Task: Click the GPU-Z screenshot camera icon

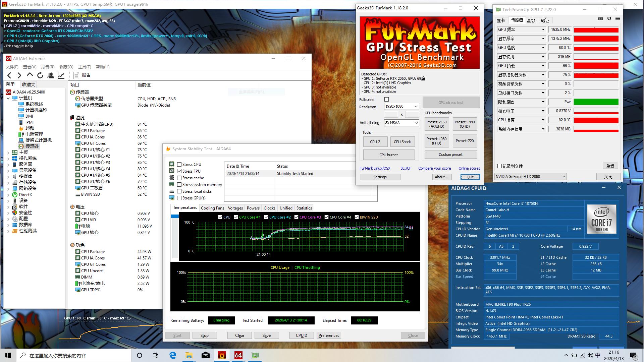Action: (600, 18)
